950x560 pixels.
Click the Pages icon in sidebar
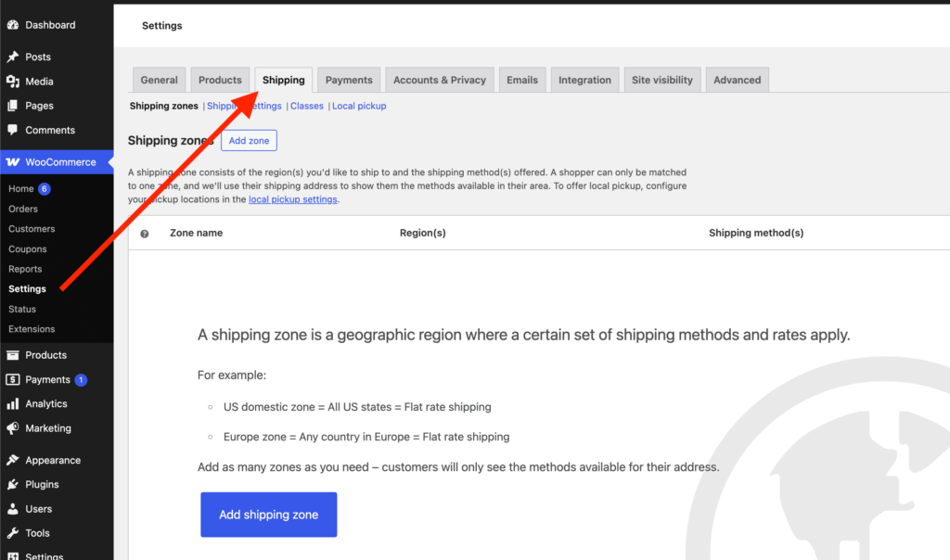[x=13, y=106]
